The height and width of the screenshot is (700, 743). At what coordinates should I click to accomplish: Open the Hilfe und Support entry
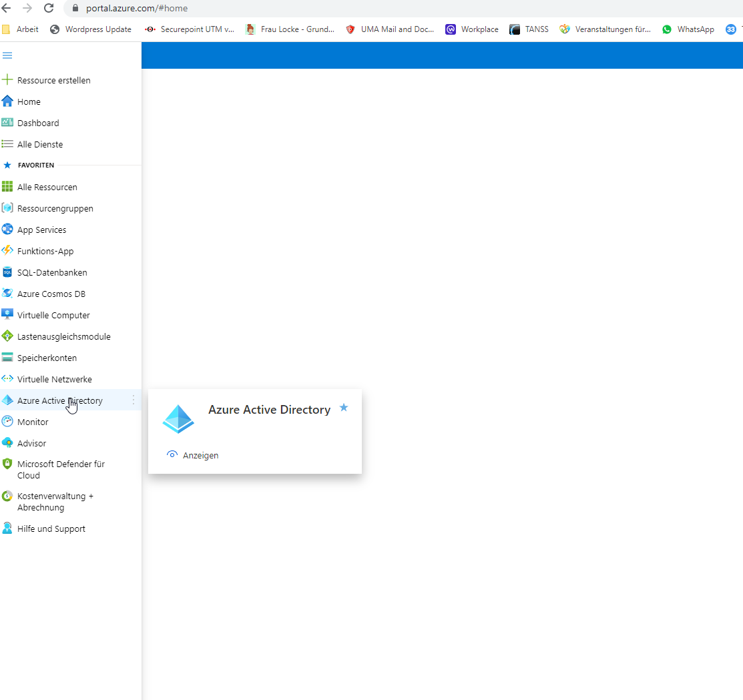(51, 529)
